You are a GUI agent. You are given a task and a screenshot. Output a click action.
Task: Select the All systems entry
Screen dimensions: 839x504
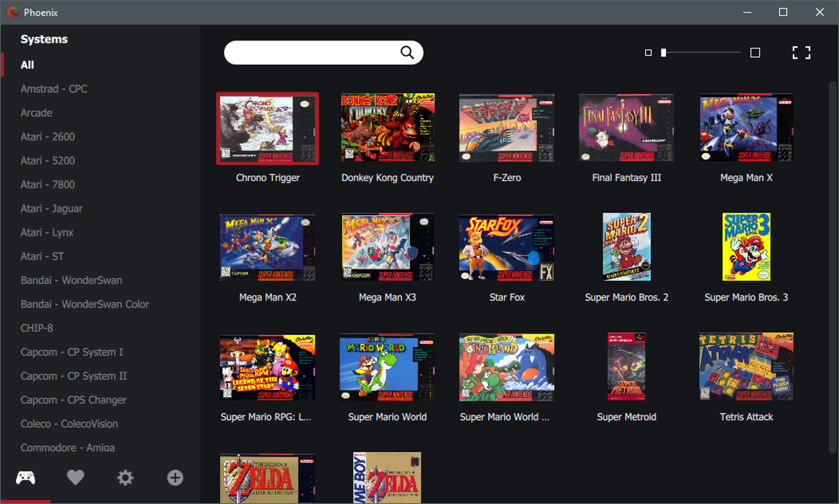pyautogui.click(x=27, y=65)
